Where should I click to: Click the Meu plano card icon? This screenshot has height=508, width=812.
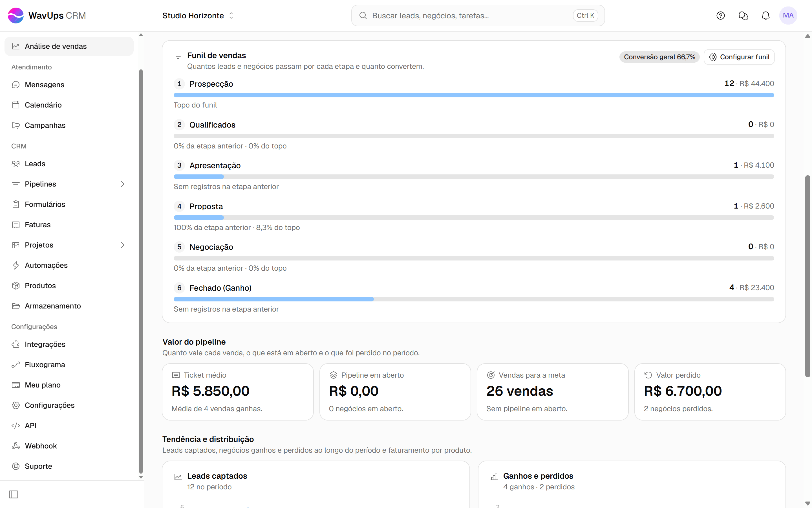16,385
